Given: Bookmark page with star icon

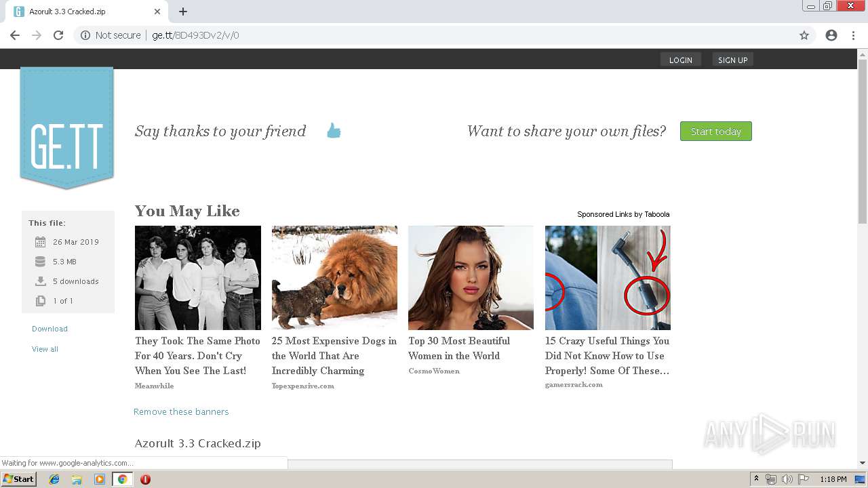Looking at the screenshot, I should pos(804,35).
